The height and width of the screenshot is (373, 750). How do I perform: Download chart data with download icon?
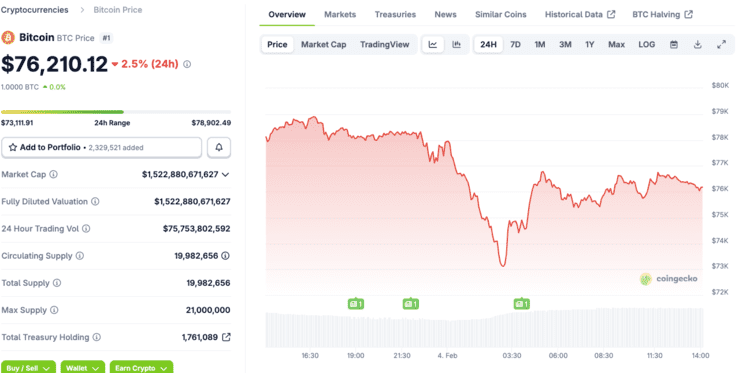coord(698,44)
